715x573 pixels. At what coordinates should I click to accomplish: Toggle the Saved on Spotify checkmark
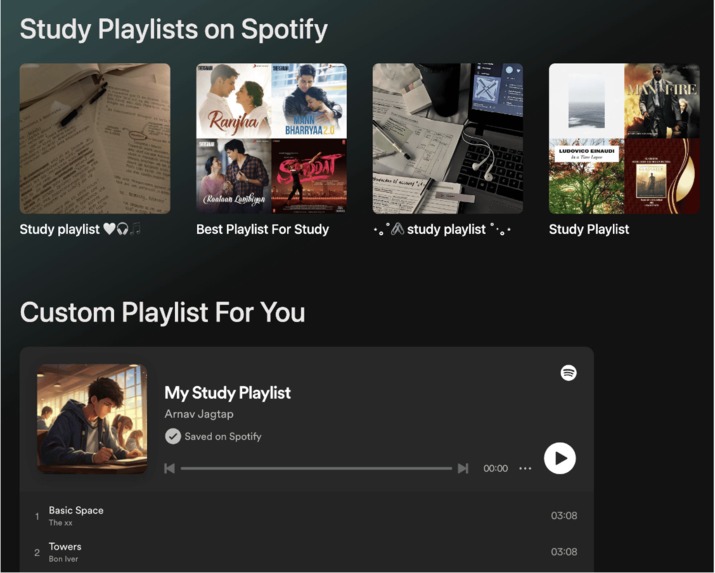click(x=173, y=436)
